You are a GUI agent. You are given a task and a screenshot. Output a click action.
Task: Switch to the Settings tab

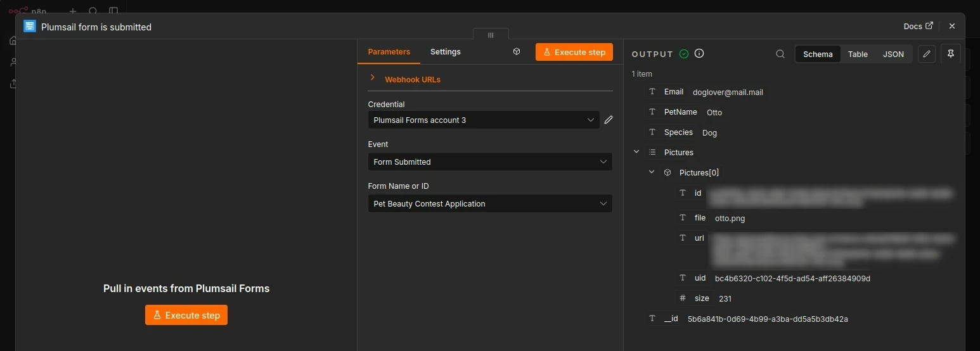(x=445, y=52)
